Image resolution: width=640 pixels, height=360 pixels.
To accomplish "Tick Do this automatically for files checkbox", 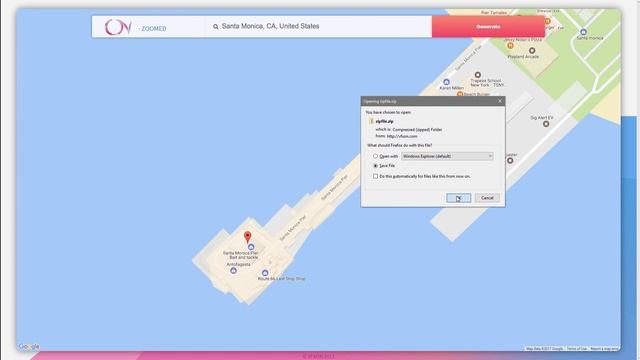I will pyautogui.click(x=375, y=176).
